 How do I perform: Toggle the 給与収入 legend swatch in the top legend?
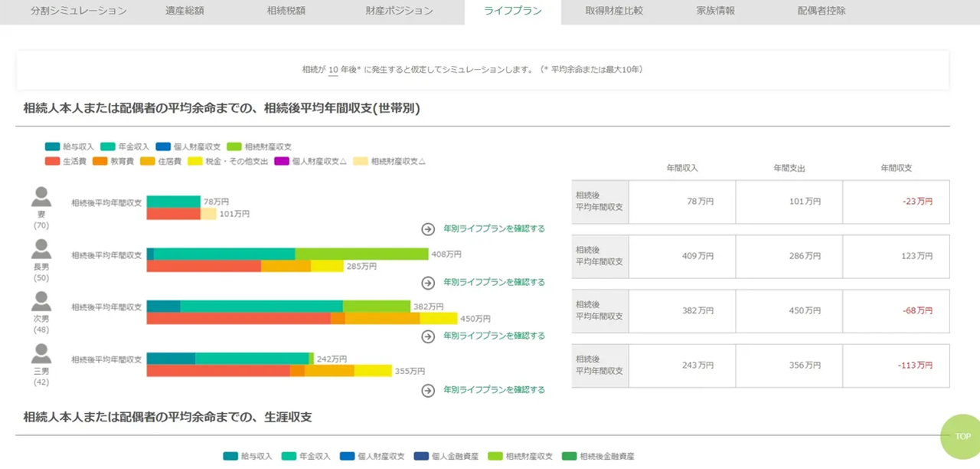click(52, 146)
